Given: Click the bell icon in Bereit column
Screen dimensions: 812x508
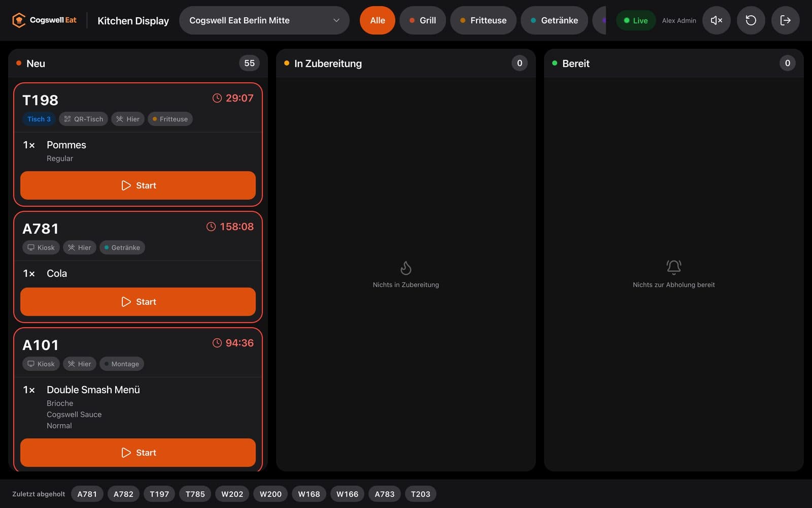Looking at the screenshot, I should (x=674, y=267).
